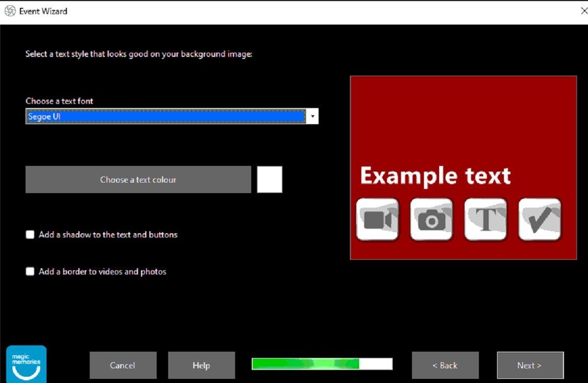
Task: Click the photo camera icon in preview
Action: [431, 220]
